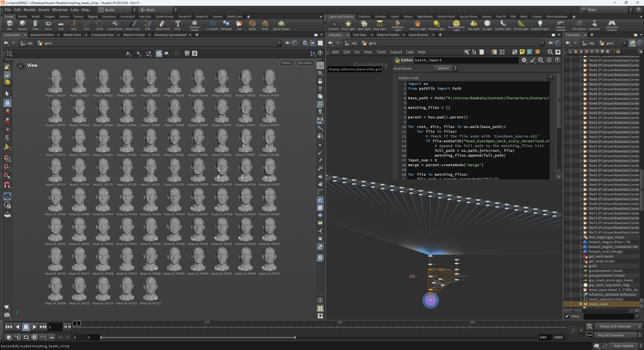Select the Rigid Bodies shelf tab
This screenshot has width=644, height=350.
(x=425, y=17)
